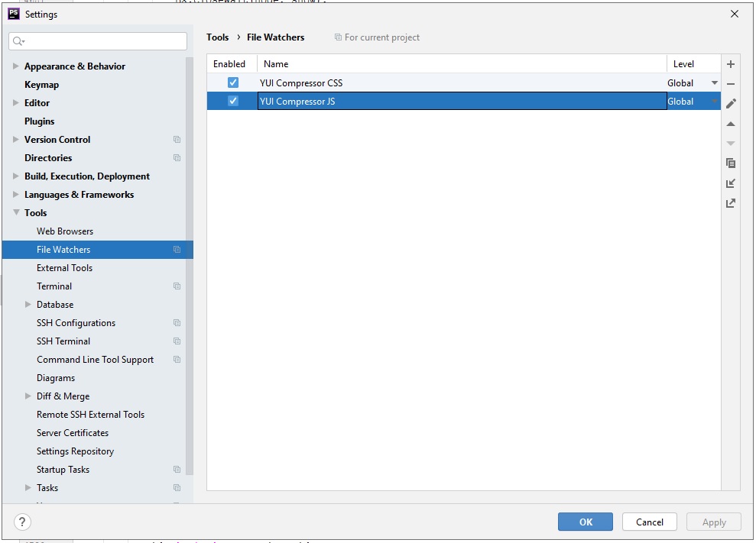Select Web Browsers under Tools
756x543 pixels.
tap(65, 231)
